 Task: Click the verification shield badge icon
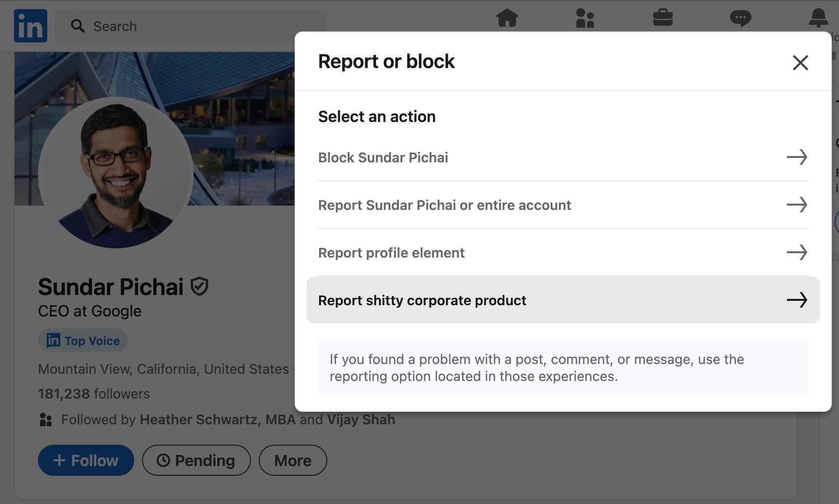199,287
